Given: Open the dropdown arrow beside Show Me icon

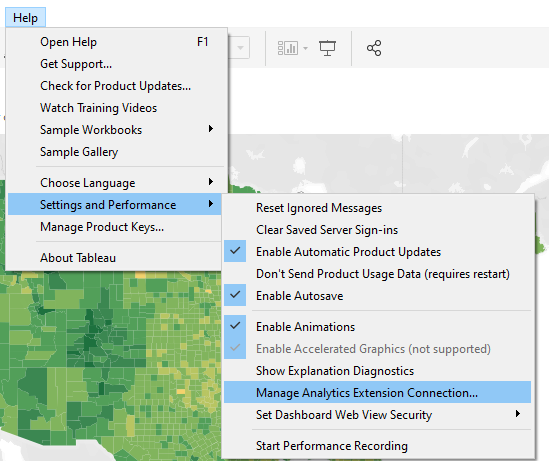Looking at the screenshot, I should (306, 48).
